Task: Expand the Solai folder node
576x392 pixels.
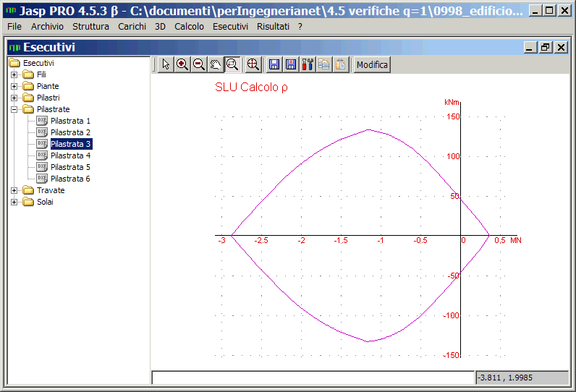Action: click(14, 202)
